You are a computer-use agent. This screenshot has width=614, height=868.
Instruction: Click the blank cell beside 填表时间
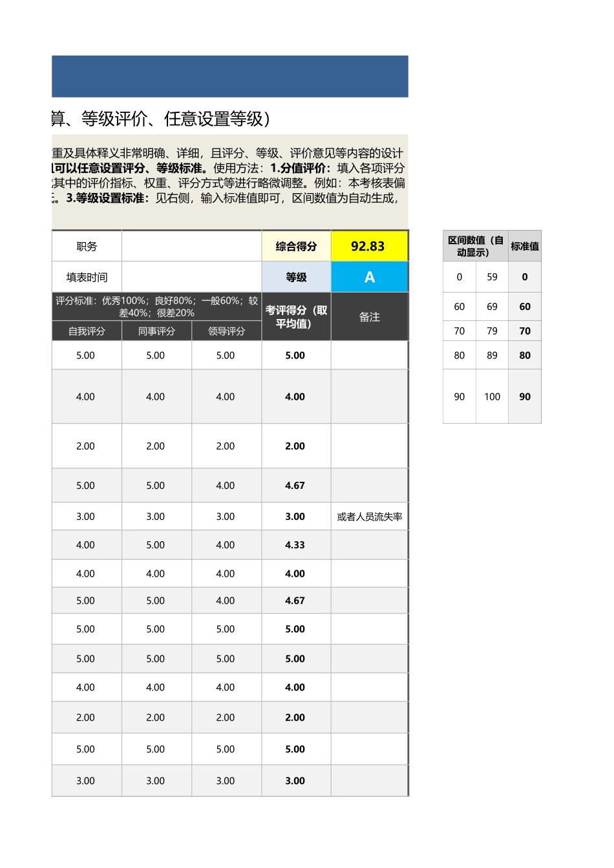(191, 277)
